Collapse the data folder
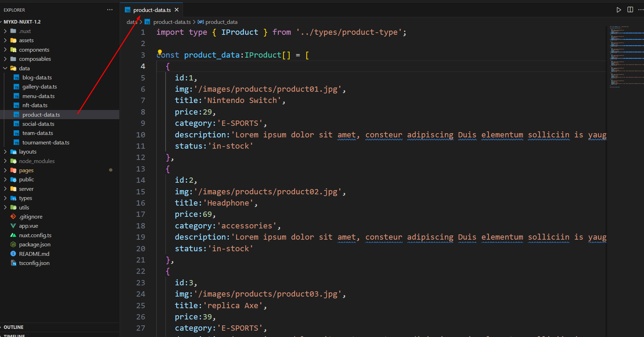This screenshot has width=644, height=337. [x=24, y=68]
